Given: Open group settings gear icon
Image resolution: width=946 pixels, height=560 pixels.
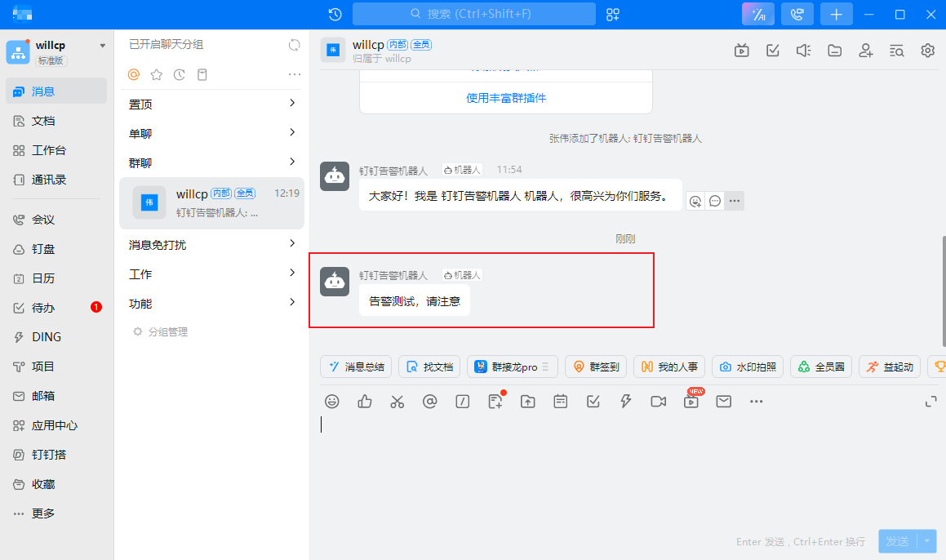Looking at the screenshot, I should (x=927, y=51).
